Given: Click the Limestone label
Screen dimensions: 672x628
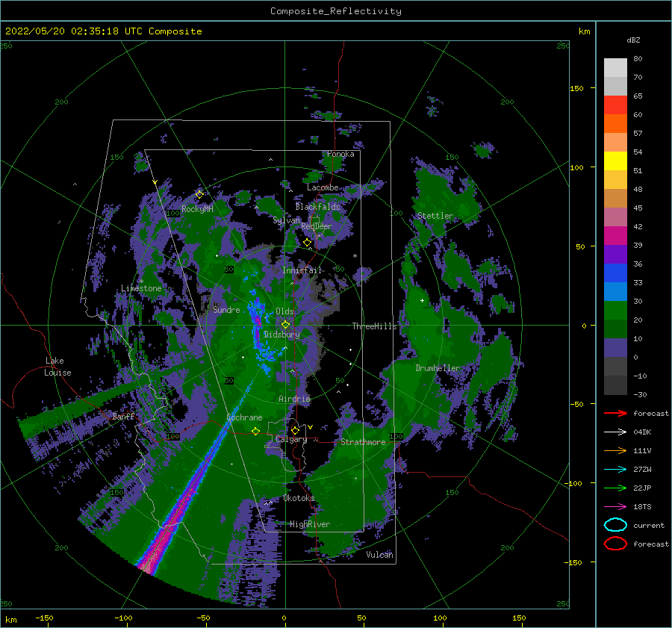Looking at the screenshot, I should click(x=141, y=288).
